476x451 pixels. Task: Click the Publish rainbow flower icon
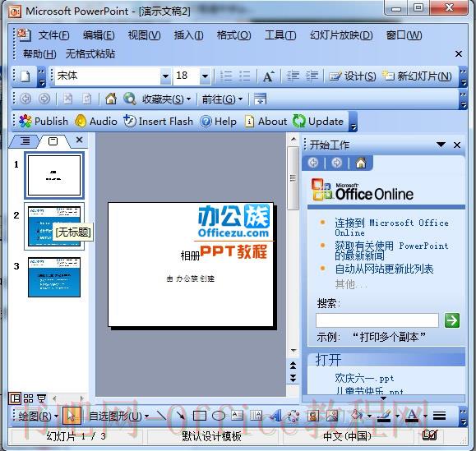(25, 122)
